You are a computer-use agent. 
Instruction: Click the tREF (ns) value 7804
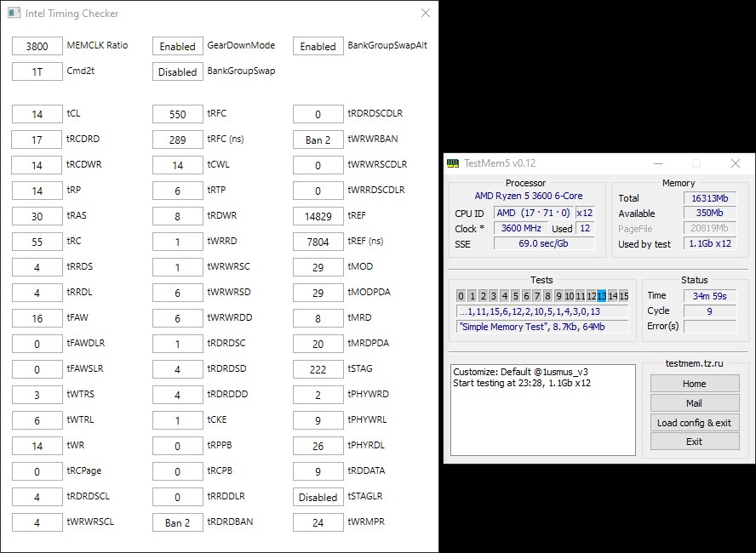coord(318,242)
